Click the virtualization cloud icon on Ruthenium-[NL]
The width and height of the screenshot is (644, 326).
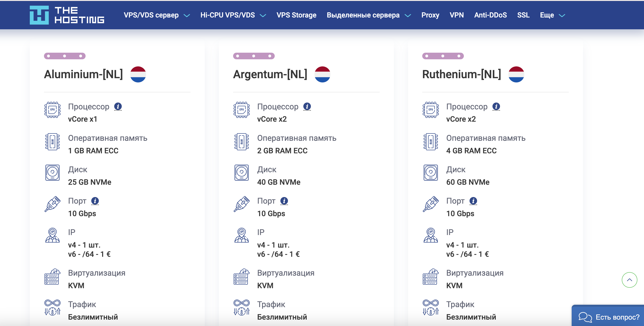coord(431,277)
